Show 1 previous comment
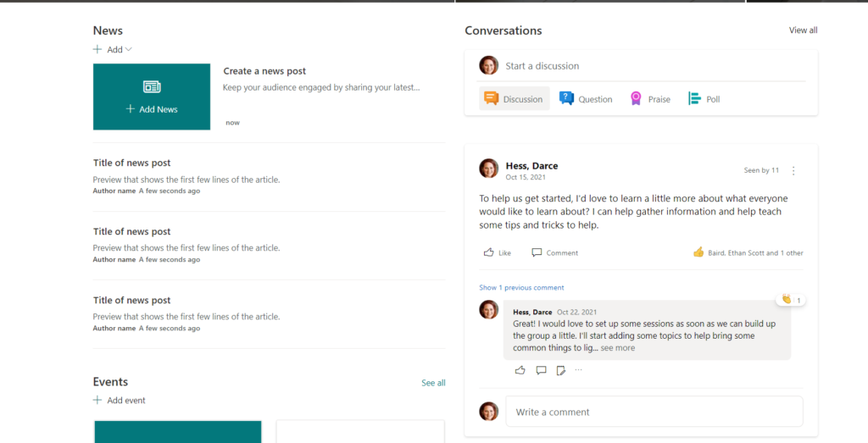Image resolution: width=868 pixels, height=443 pixels. tap(521, 288)
